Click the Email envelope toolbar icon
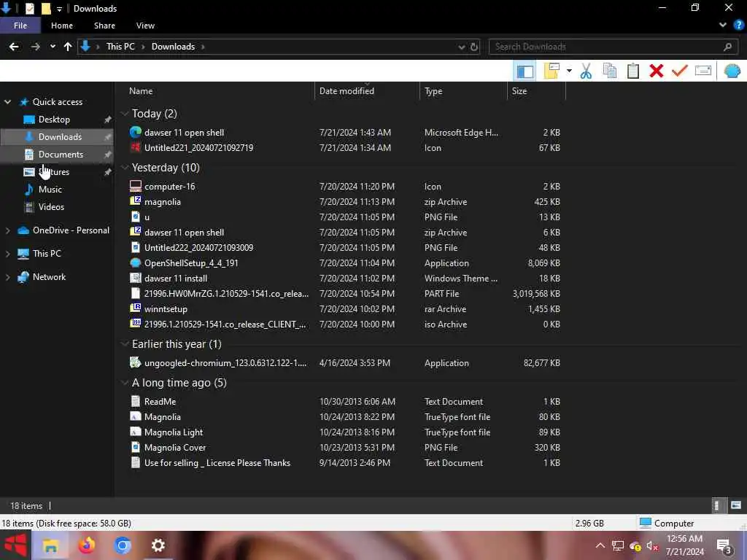The width and height of the screenshot is (747, 560). click(703, 71)
